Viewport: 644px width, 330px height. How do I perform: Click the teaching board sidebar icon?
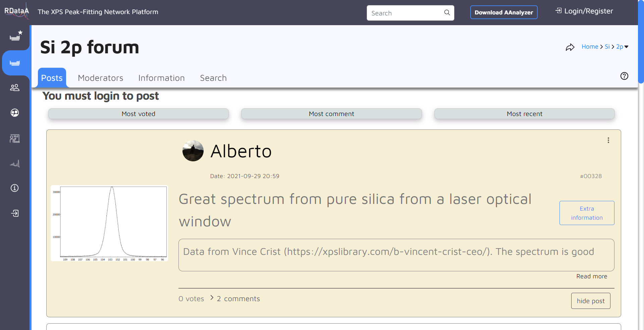tap(15, 138)
